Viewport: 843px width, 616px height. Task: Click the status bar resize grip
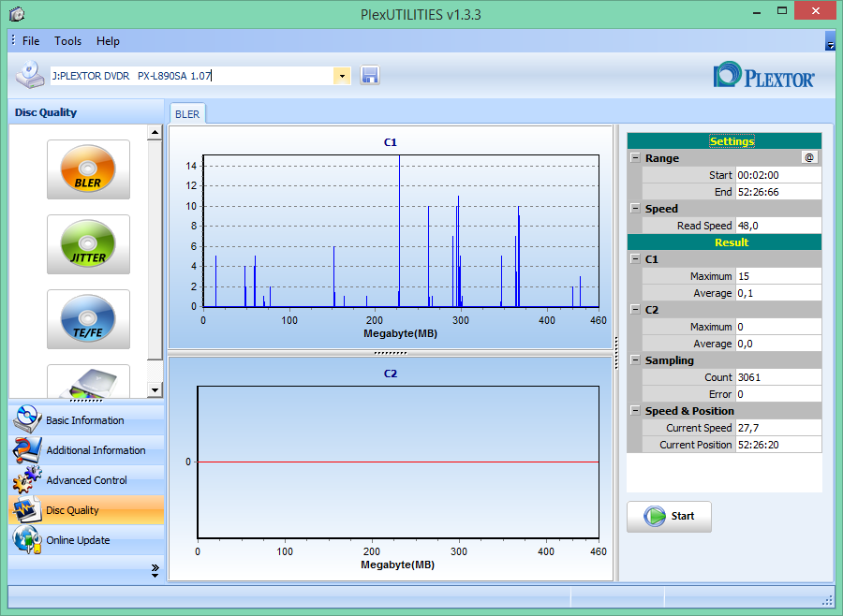[x=828, y=601]
